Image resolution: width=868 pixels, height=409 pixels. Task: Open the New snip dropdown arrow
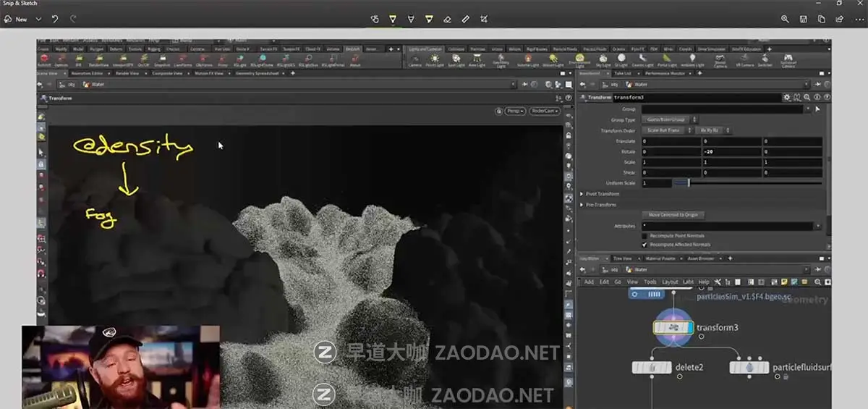point(38,19)
